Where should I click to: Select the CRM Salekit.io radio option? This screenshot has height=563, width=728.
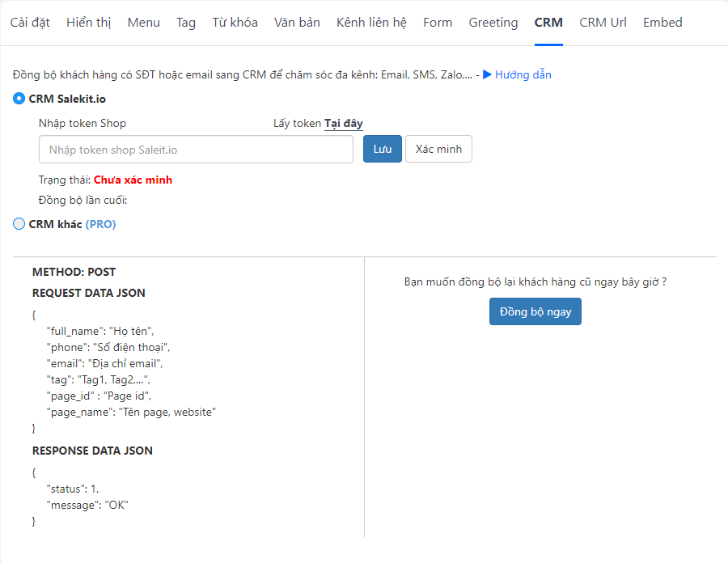pyautogui.click(x=19, y=99)
